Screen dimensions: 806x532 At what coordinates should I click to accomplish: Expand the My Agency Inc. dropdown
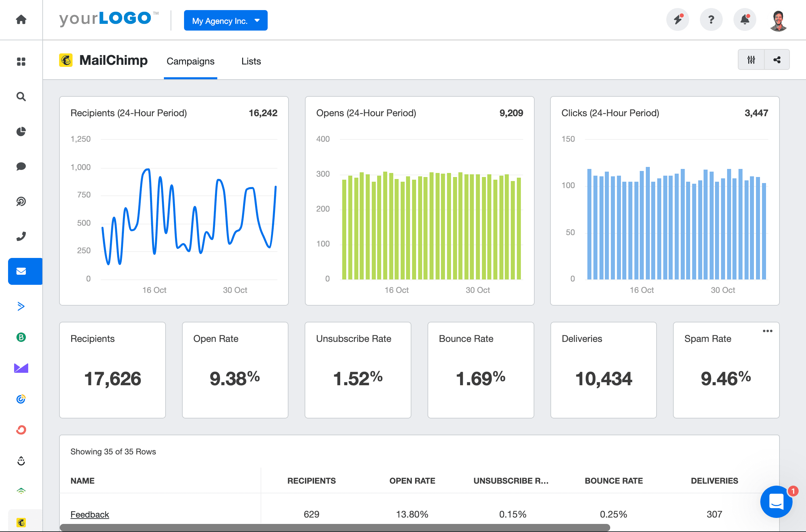[x=225, y=20]
